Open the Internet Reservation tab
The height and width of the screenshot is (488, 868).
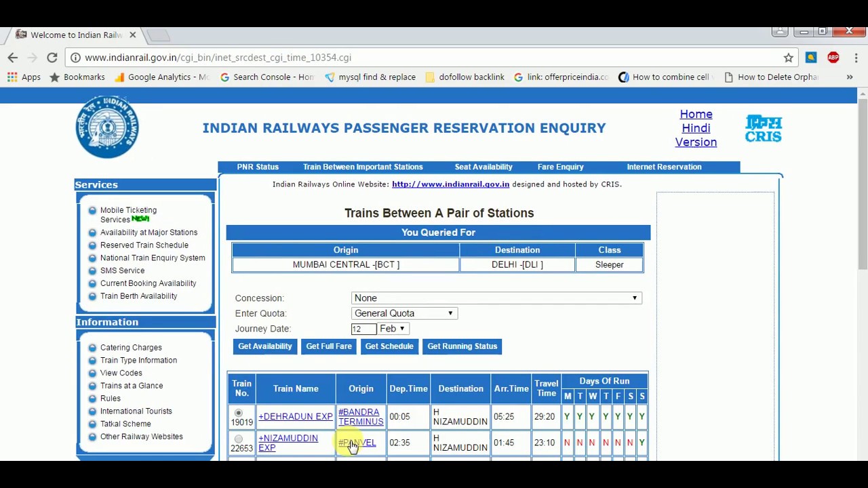[664, 167]
